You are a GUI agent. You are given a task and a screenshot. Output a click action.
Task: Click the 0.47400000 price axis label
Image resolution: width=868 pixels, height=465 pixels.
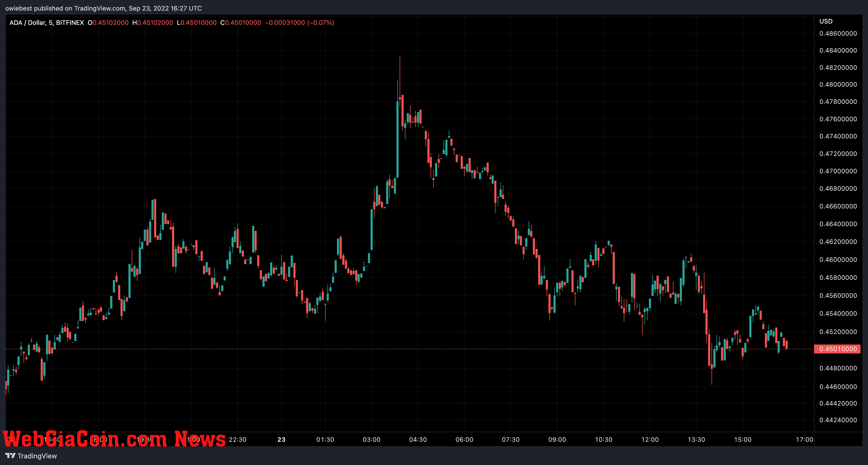[x=838, y=136]
